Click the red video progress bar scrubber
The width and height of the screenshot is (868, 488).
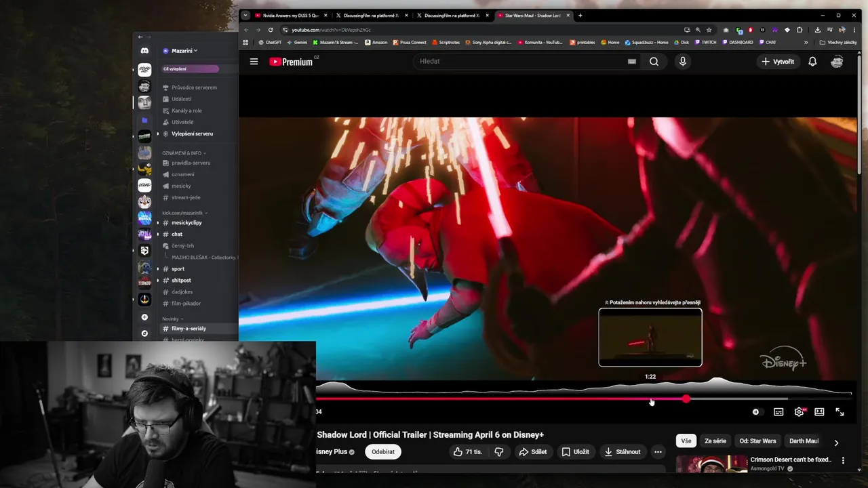pos(686,399)
